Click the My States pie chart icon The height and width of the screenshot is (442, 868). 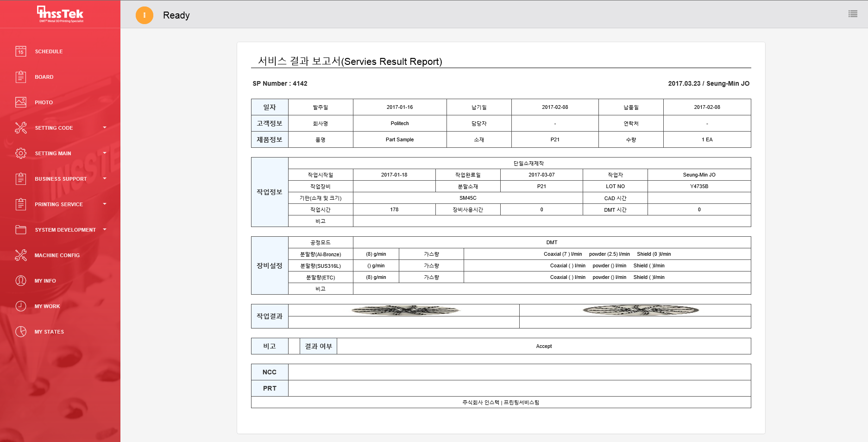coord(21,332)
